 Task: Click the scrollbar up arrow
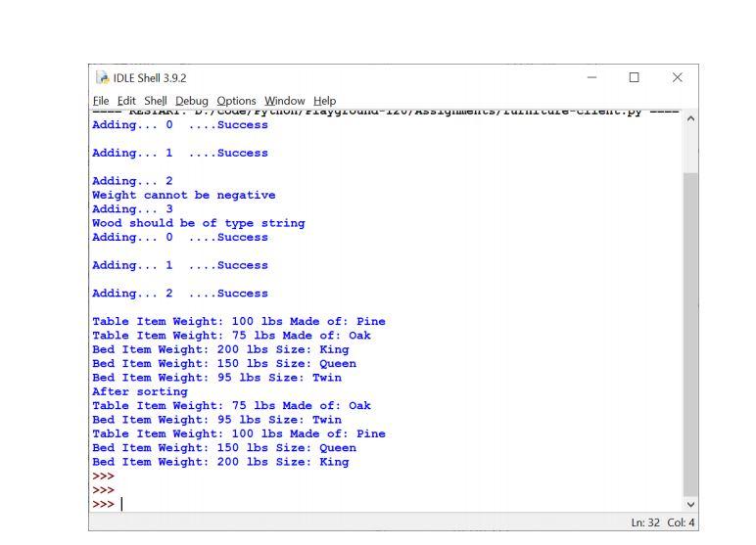coord(690,118)
